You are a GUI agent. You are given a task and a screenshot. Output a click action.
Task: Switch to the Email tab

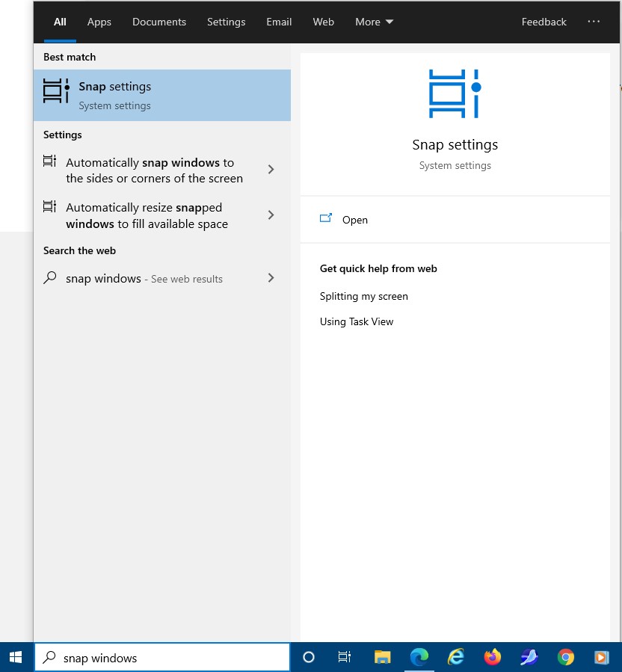point(279,22)
